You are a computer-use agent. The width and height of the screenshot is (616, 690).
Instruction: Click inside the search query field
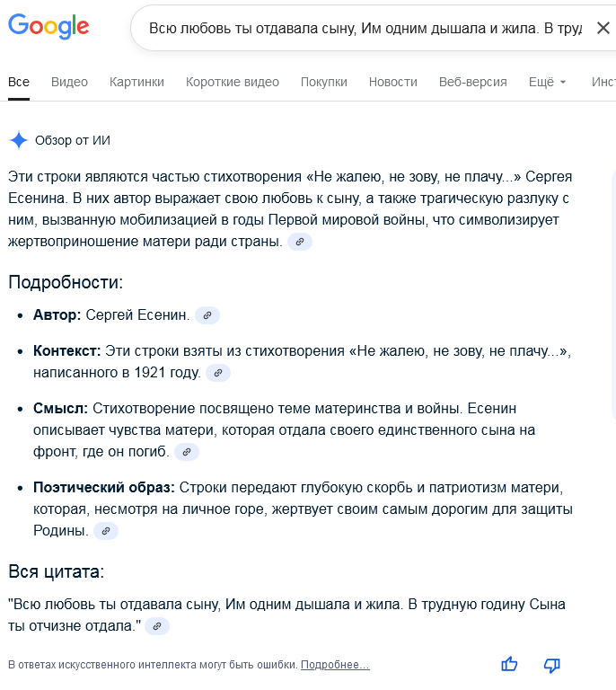tap(365, 28)
